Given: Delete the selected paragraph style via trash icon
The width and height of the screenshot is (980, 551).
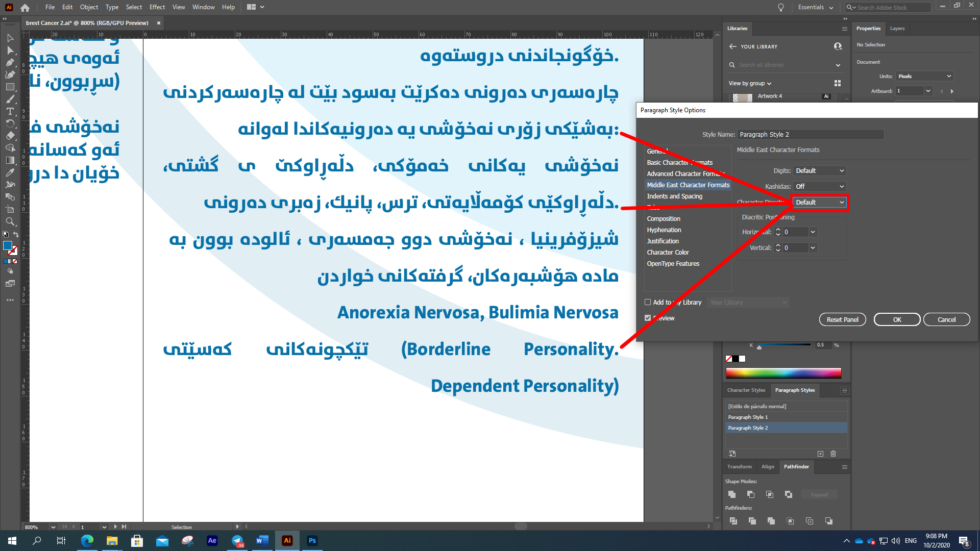Looking at the screenshot, I should 833,454.
